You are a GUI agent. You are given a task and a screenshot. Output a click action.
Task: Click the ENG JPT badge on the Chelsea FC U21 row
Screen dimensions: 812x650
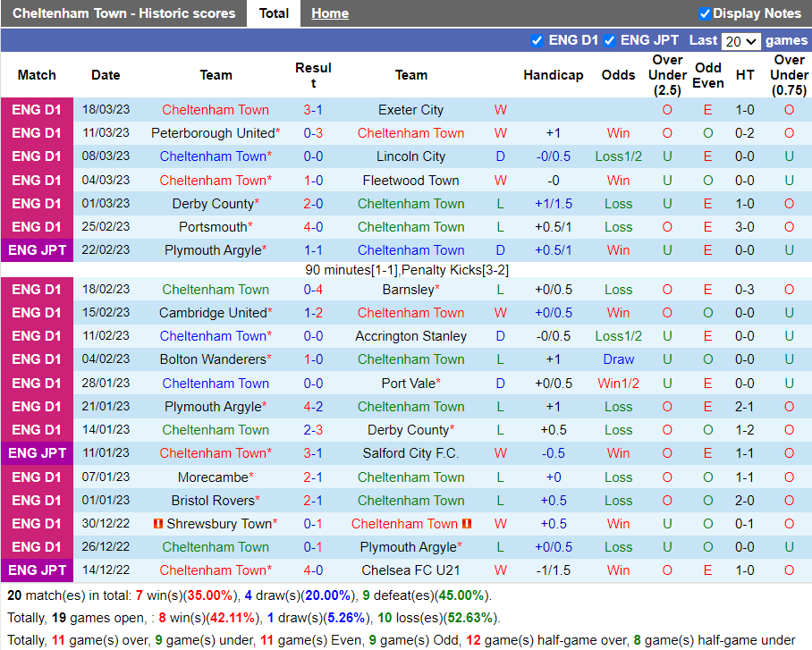[x=37, y=570]
